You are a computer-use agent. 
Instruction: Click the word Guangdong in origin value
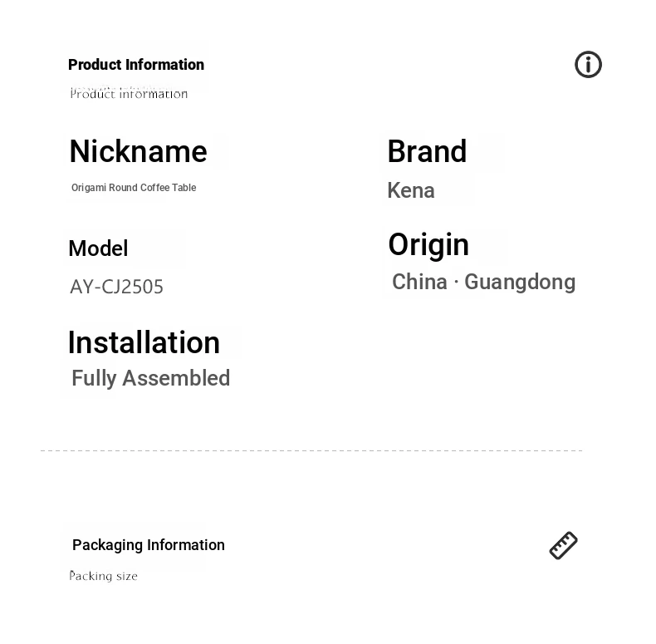520,283
